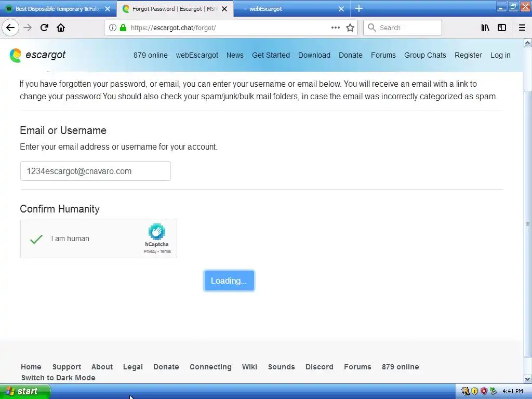This screenshot has height=399, width=532.
Task: Open a new tab with the plus icon
Action: [358, 8]
